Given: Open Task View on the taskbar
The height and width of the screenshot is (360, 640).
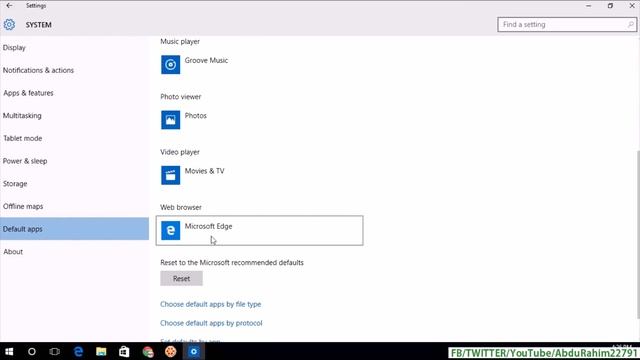Looking at the screenshot, I should [x=54, y=351].
